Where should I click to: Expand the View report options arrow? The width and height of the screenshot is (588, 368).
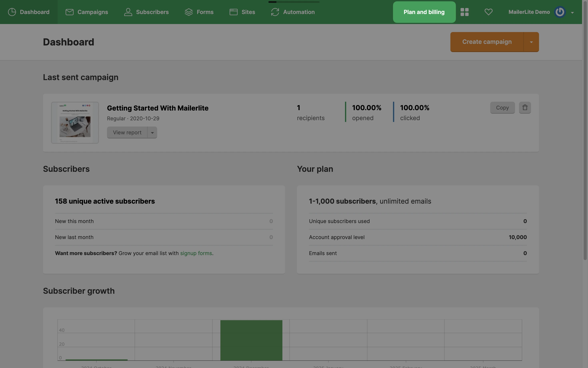point(152,133)
